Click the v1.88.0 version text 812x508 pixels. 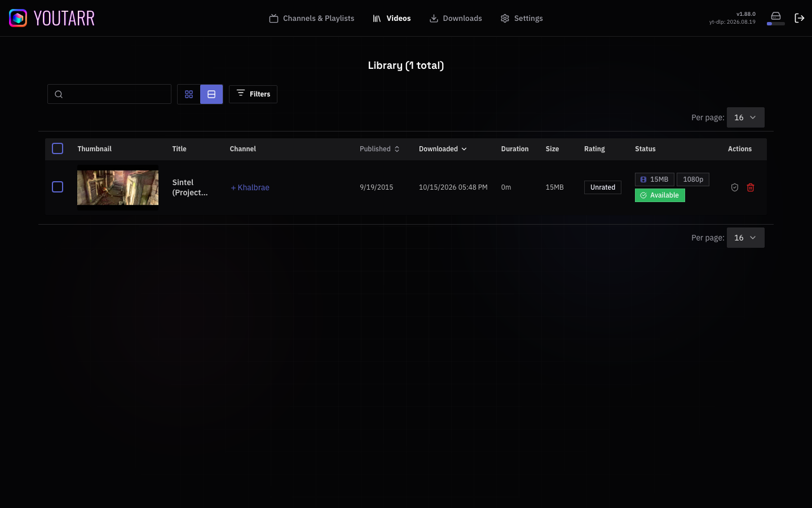click(x=746, y=14)
